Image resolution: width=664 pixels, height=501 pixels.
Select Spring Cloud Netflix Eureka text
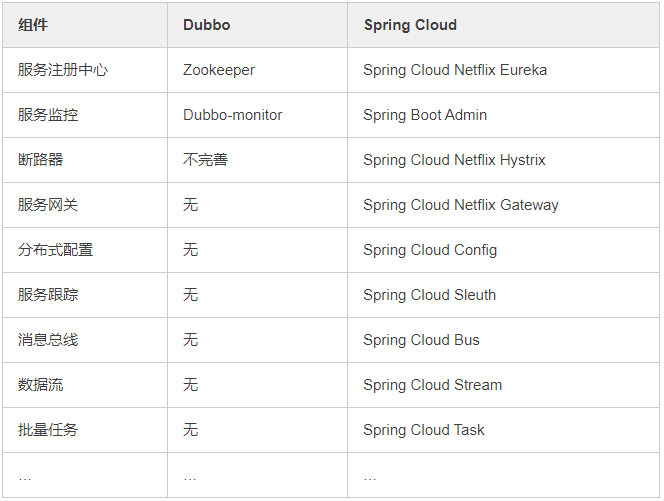click(455, 70)
